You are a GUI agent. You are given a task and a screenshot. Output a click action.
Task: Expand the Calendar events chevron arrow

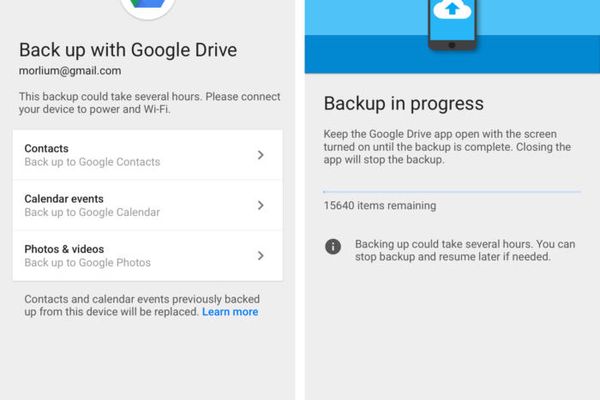261,206
